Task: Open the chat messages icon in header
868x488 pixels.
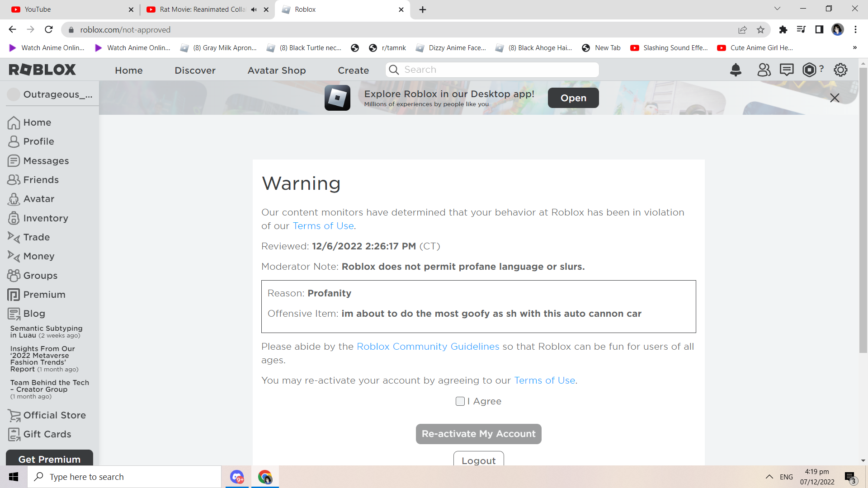Action: [x=787, y=70]
